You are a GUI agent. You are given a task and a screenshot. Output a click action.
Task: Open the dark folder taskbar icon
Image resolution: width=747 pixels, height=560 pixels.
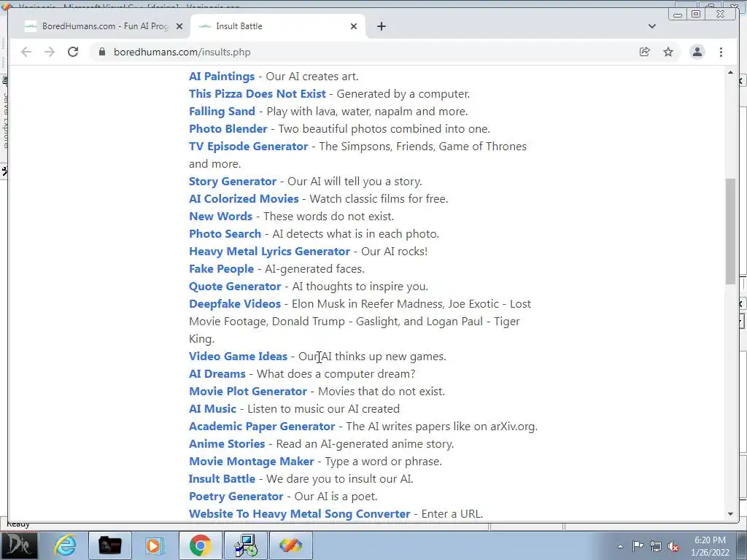tap(109, 545)
